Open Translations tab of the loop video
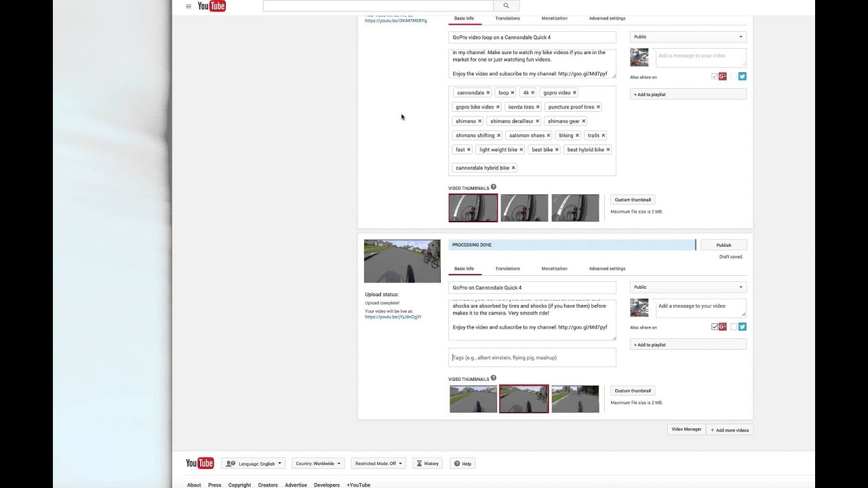 point(507,18)
